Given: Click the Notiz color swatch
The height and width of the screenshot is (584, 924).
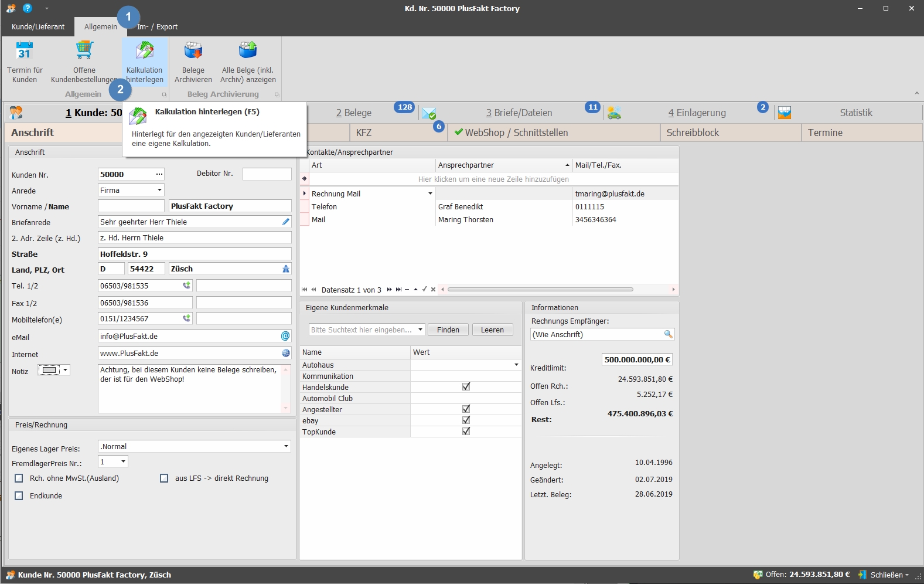Looking at the screenshot, I should pyautogui.click(x=49, y=369).
